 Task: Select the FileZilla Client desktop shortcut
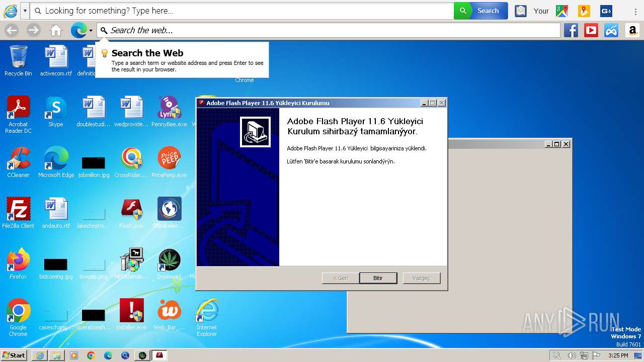point(18,213)
